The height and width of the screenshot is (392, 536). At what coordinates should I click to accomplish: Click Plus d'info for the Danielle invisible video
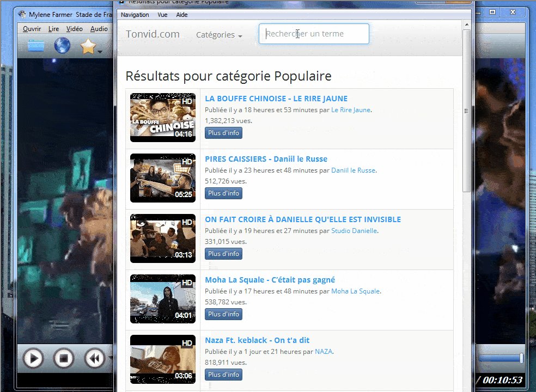[x=223, y=254]
